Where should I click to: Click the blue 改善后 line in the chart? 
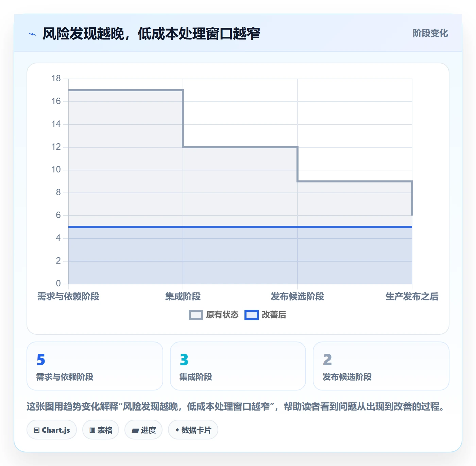(x=240, y=227)
